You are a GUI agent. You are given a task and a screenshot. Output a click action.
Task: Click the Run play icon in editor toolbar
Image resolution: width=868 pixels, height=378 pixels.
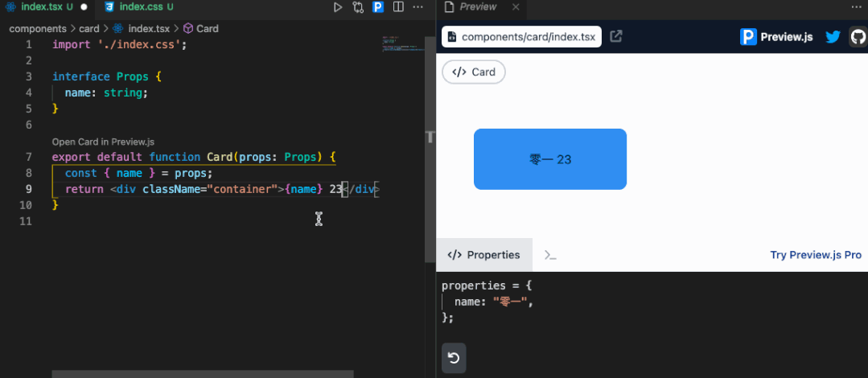tap(338, 7)
